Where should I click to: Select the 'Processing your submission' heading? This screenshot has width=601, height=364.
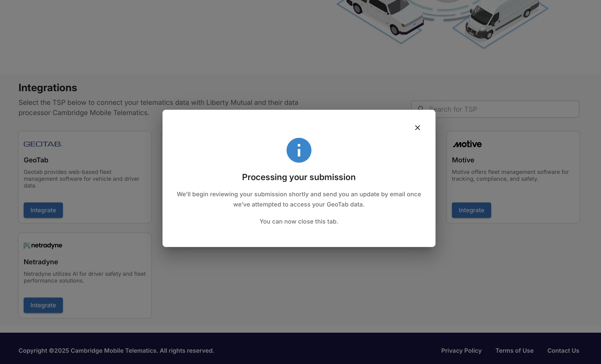tap(299, 177)
